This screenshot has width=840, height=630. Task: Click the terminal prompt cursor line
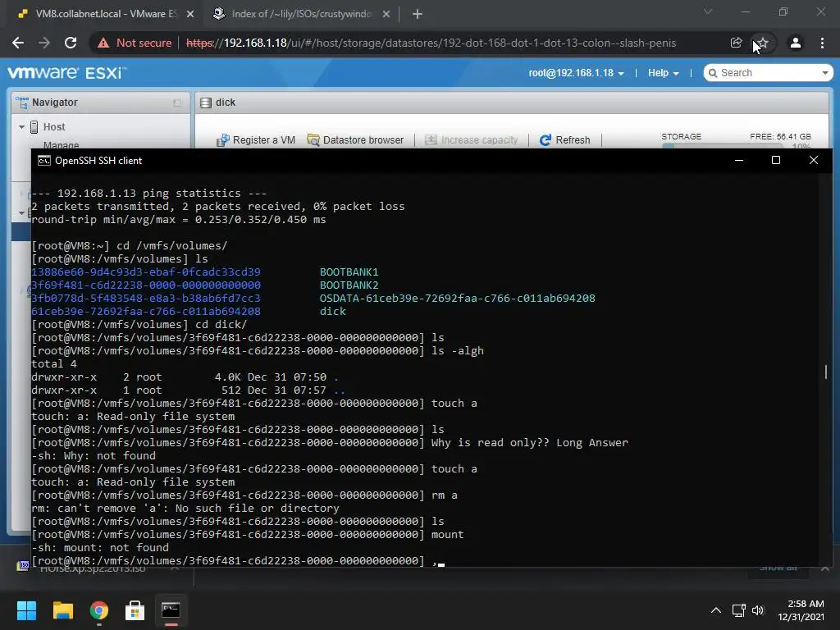click(x=238, y=561)
